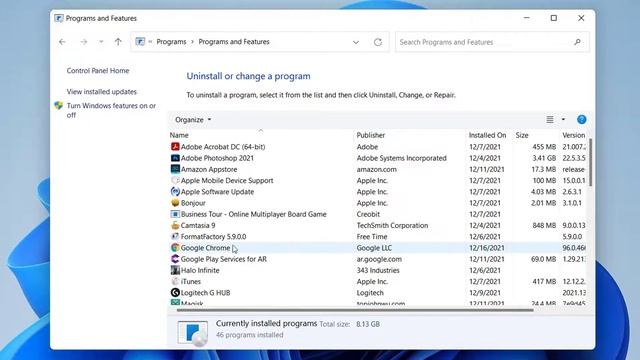Sort by Installed On column header

pyautogui.click(x=487, y=135)
